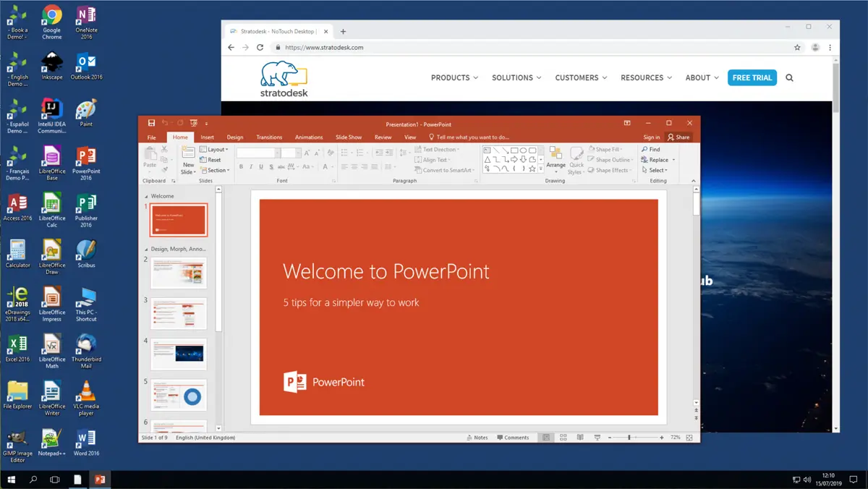Screen dimensions: 868x489
Task: Click the 72% zoom level text
Action: tap(676, 438)
